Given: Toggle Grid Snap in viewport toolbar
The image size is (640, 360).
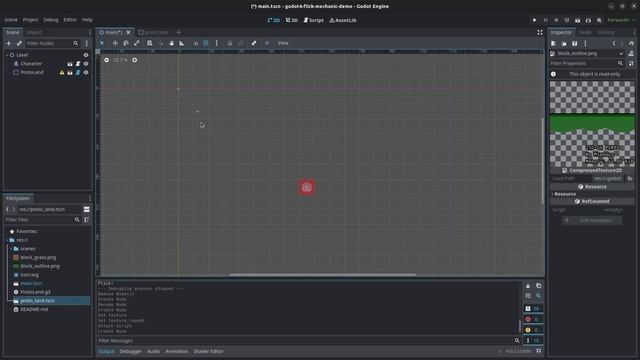Looking at the screenshot, I should coord(206,43).
